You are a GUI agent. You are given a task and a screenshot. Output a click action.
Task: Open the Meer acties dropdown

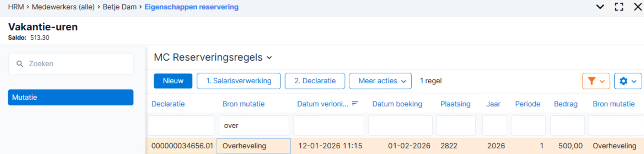point(380,81)
